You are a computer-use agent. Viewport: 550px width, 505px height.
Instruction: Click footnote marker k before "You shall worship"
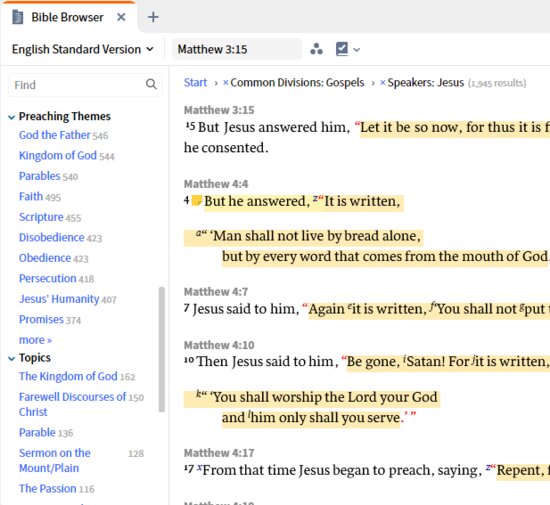click(199, 393)
